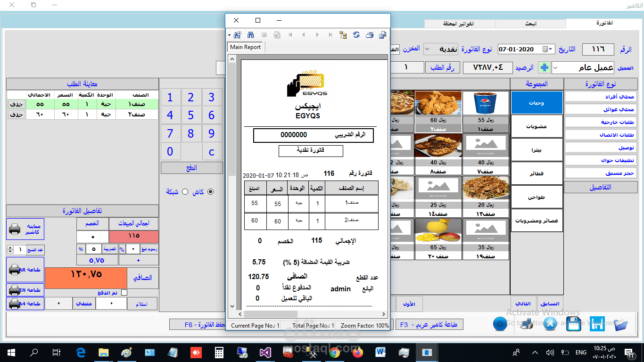The width and height of the screenshot is (644, 362).
Task: Open the zoom binoculars-plus icon in report toolbar
Action: pos(238,35)
